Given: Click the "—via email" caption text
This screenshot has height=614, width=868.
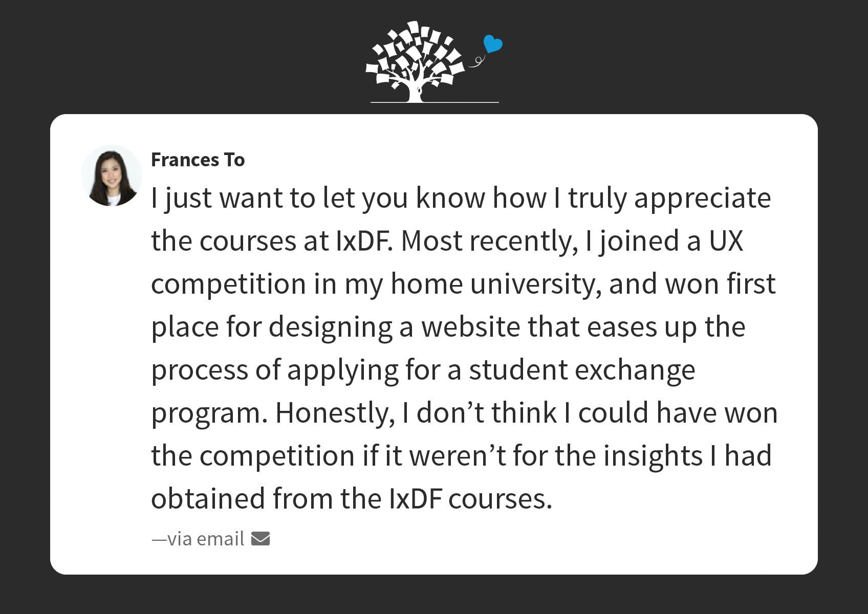Looking at the screenshot, I should pos(198,539).
